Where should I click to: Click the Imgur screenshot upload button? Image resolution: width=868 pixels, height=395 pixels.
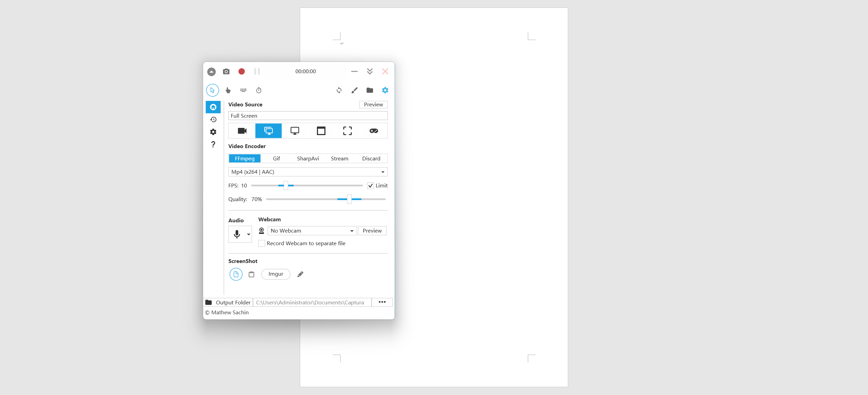pos(276,274)
